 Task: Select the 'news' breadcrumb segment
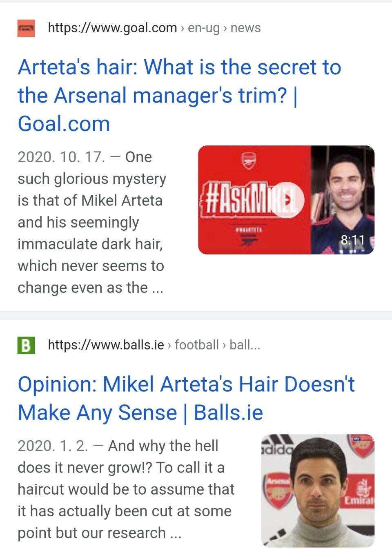(245, 28)
